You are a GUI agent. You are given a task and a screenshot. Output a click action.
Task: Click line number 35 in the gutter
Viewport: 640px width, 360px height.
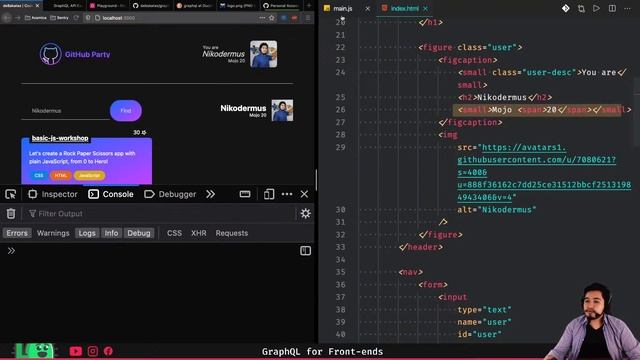pos(340,272)
